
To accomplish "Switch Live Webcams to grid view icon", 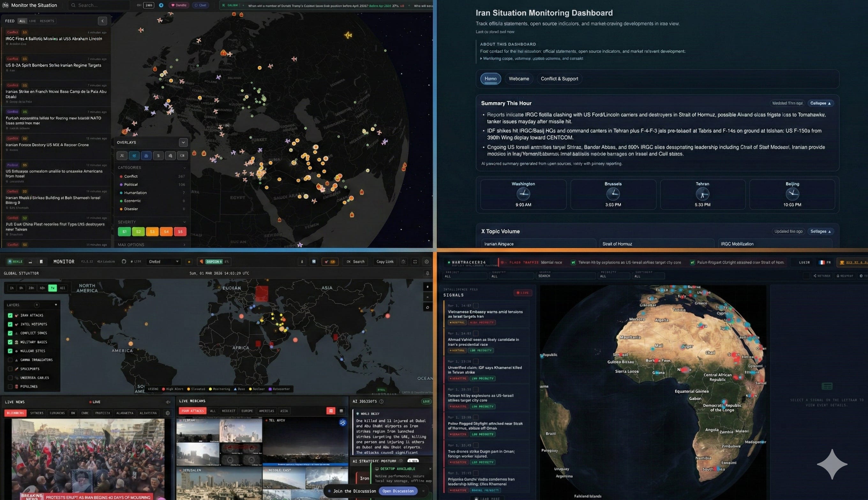I will click(331, 411).
